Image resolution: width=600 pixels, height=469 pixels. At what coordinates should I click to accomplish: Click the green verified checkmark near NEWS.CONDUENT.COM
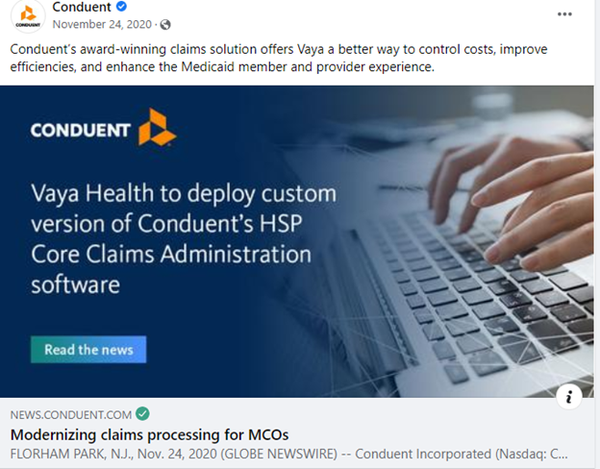click(x=142, y=414)
